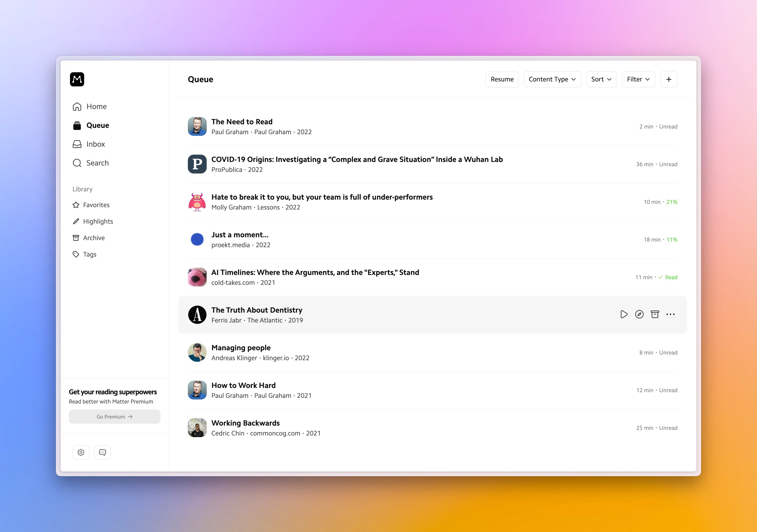Screen dimensions: 757x532
Task: Archive The Truth About Dentistry article
Action: [654, 314]
